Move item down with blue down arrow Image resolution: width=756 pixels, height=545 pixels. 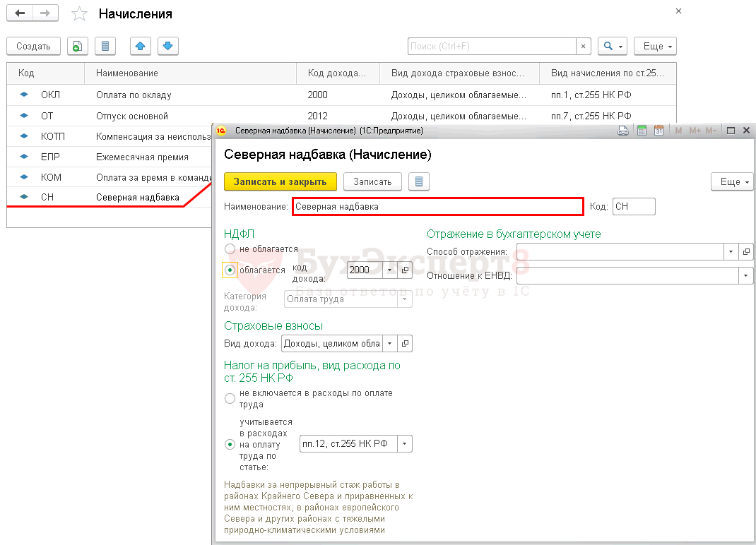pyautogui.click(x=167, y=46)
